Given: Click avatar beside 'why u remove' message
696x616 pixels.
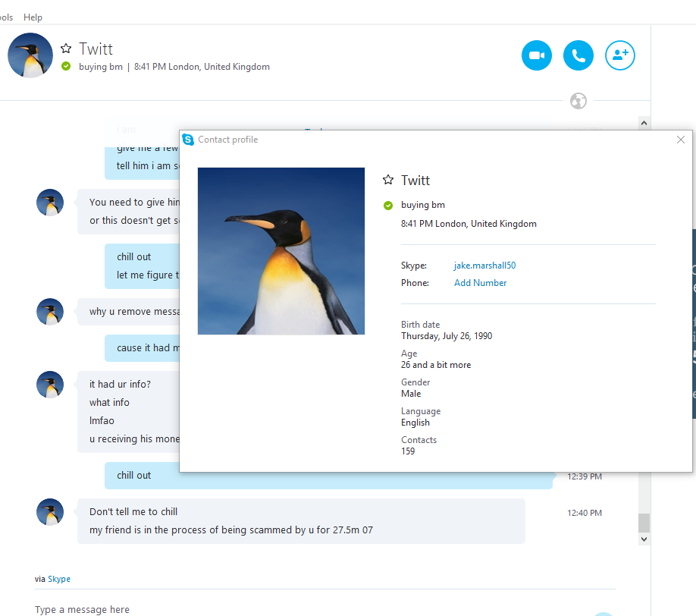Looking at the screenshot, I should [50, 312].
